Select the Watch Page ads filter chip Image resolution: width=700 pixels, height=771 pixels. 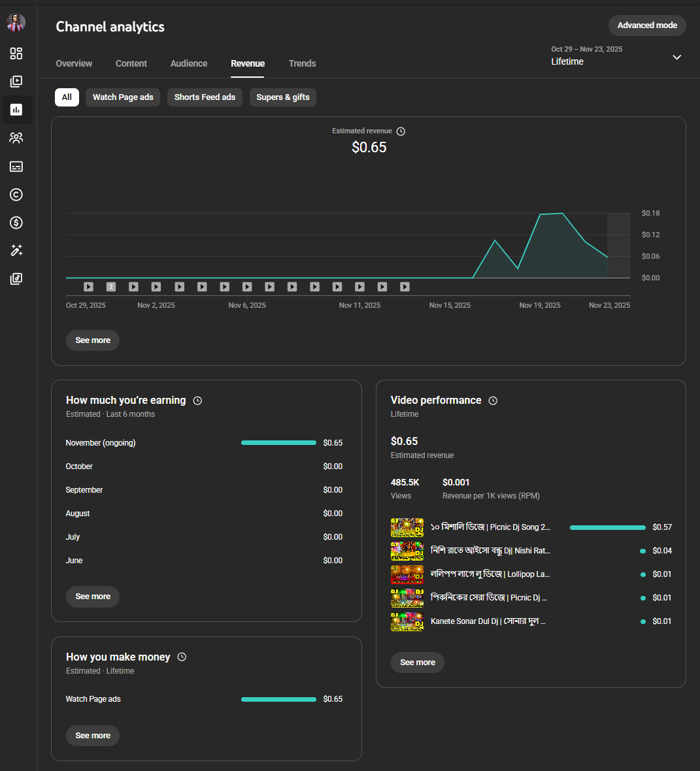click(123, 97)
